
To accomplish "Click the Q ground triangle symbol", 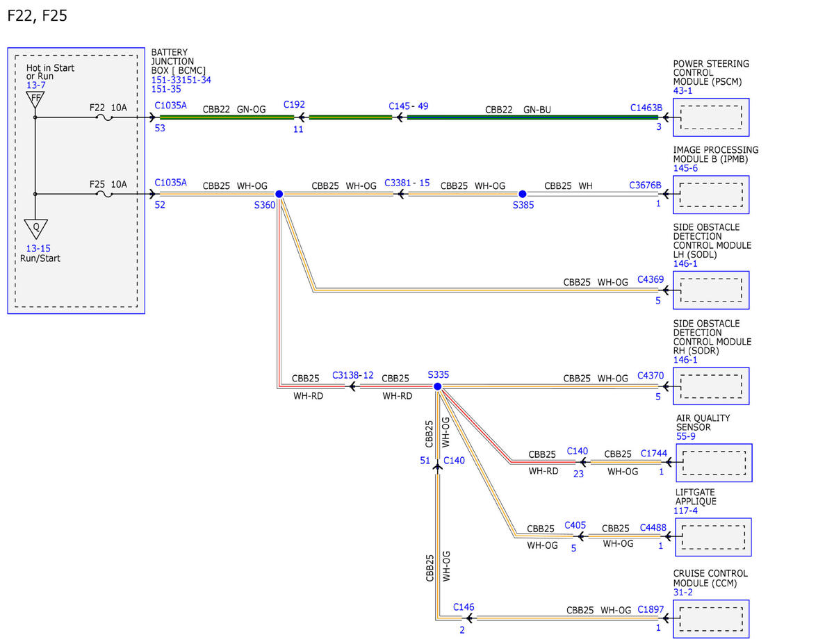I will pyautogui.click(x=35, y=228).
